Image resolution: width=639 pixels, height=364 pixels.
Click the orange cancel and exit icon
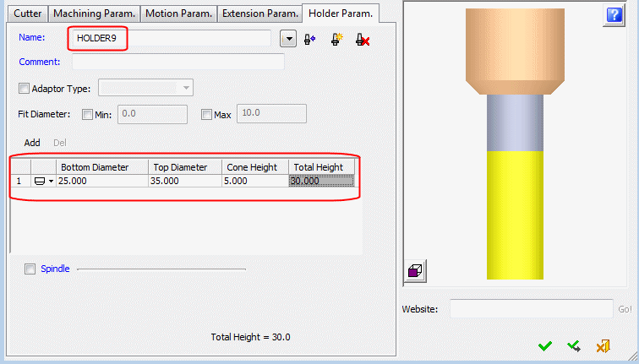[603, 346]
